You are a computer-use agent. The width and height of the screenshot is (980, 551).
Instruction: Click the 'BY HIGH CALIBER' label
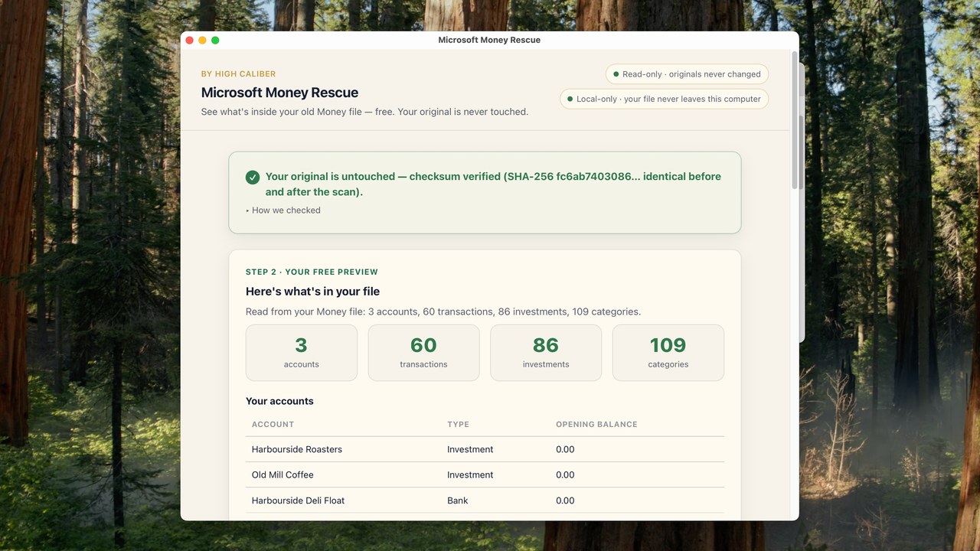tap(238, 74)
